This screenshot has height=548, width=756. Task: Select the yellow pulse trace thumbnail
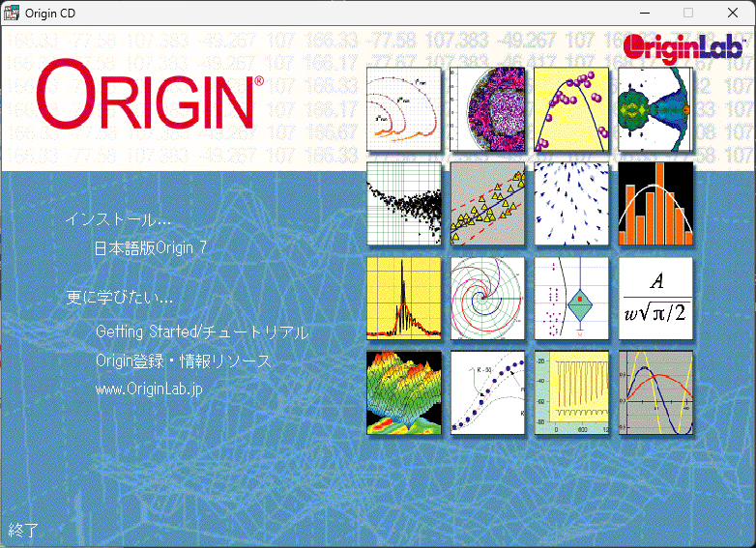pyautogui.click(x=571, y=392)
